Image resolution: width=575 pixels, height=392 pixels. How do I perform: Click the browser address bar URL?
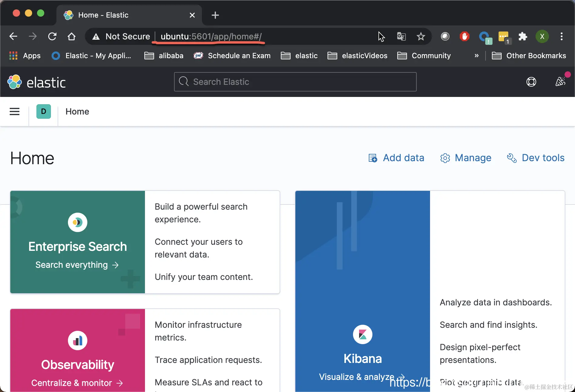point(211,36)
